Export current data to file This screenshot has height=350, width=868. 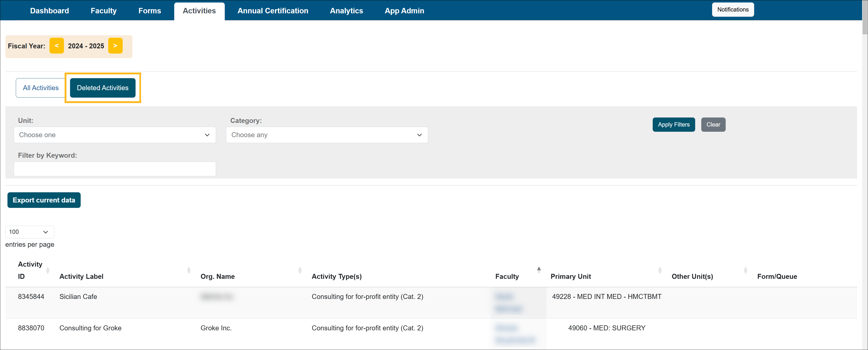coord(44,200)
